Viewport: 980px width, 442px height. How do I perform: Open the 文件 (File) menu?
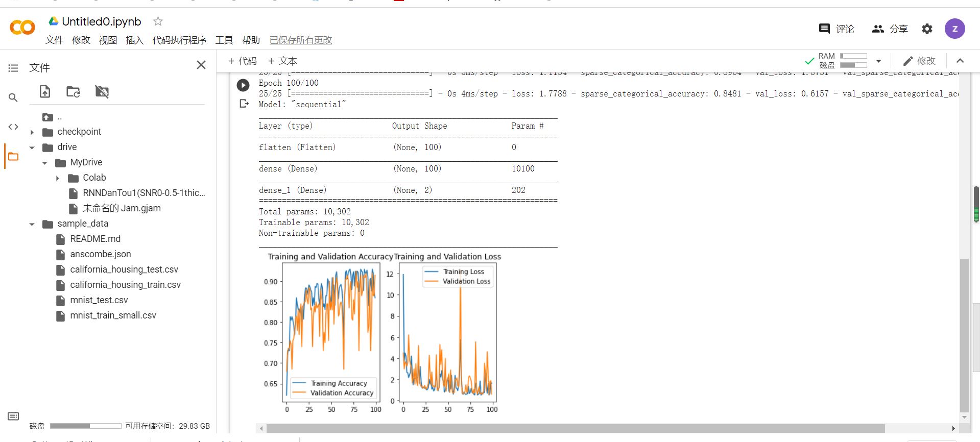(54, 40)
